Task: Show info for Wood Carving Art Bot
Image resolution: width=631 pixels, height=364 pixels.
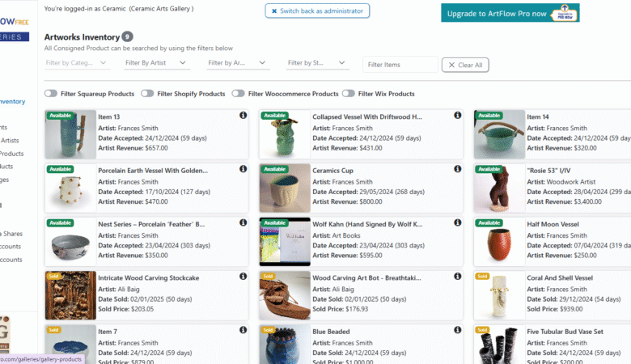Action: tap(457, 277)
